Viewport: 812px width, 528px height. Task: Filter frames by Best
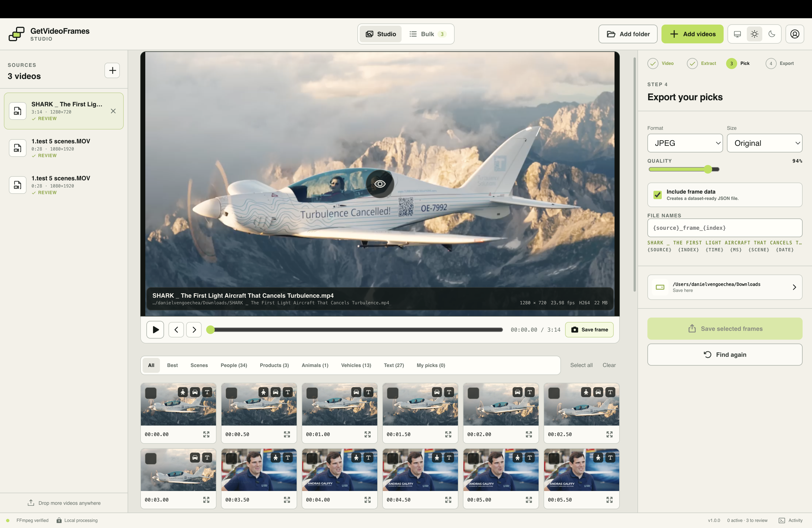click(x=172, y=365)
